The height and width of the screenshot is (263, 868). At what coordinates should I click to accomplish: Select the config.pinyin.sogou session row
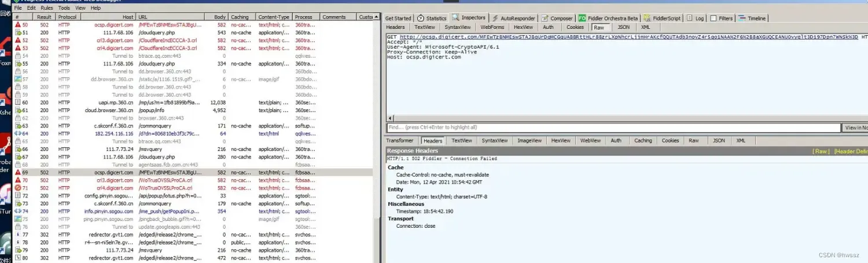click(x=193, y=196)
